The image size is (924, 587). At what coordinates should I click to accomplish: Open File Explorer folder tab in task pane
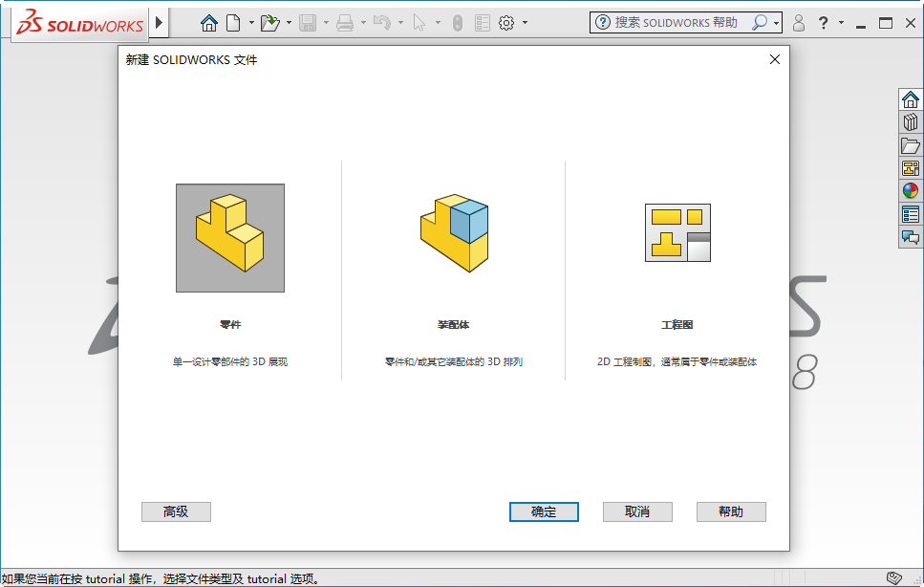pos(911,145)
